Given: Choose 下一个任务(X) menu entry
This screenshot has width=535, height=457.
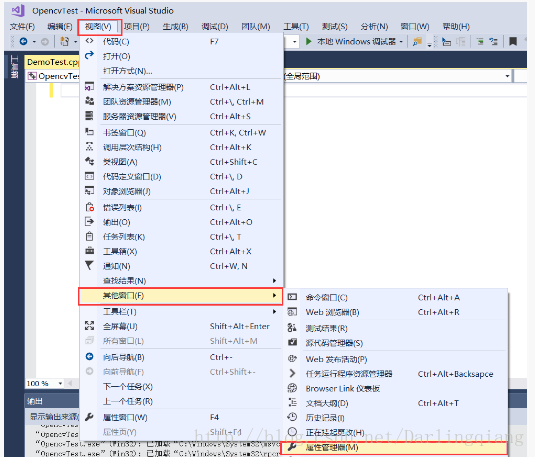Looking at the screenshot, I should 181,387.
